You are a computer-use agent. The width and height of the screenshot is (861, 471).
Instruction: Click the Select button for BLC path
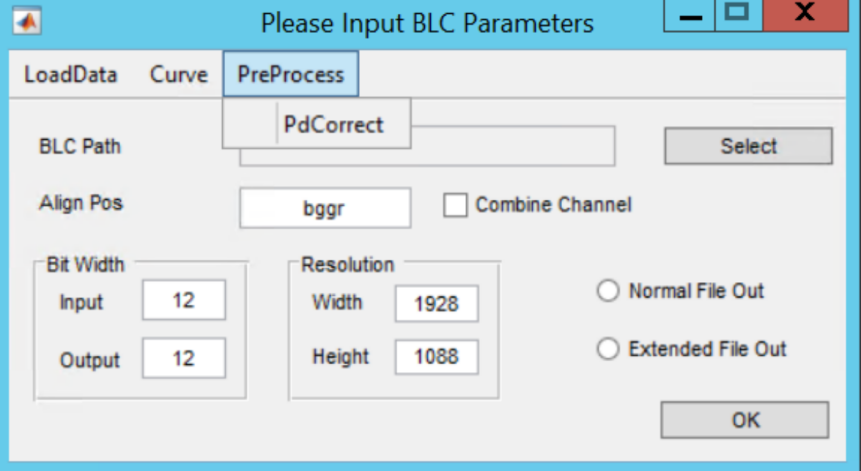coord(748,146)
